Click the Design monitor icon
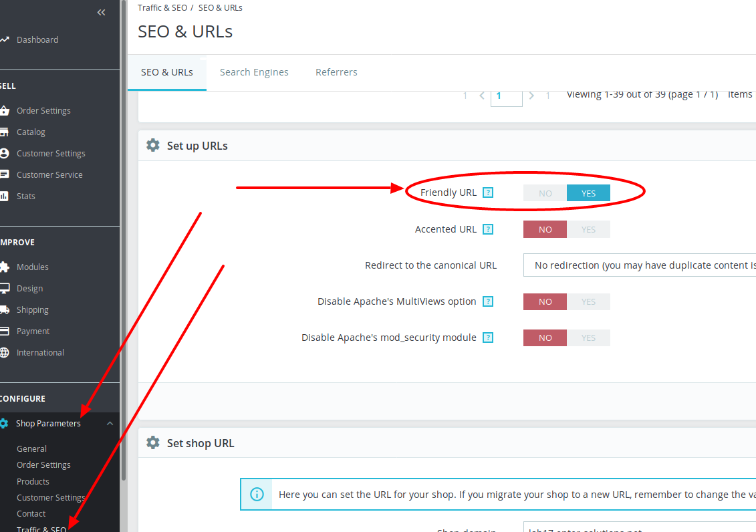 4,288
